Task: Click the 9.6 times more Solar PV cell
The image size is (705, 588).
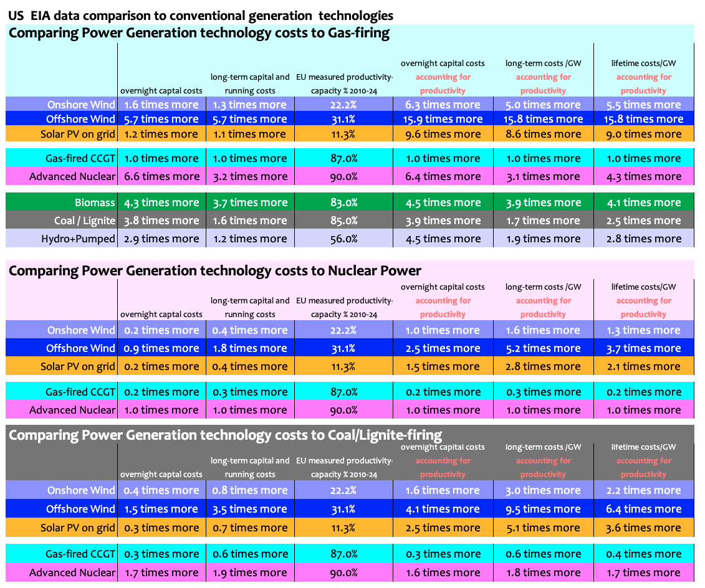Action: [443, 134]
